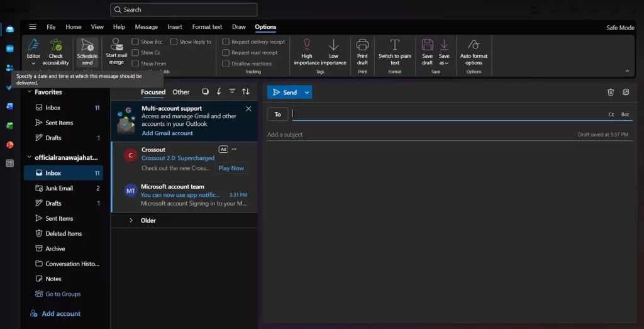
Task: Open Archive folder
Action: click(64, 248)
